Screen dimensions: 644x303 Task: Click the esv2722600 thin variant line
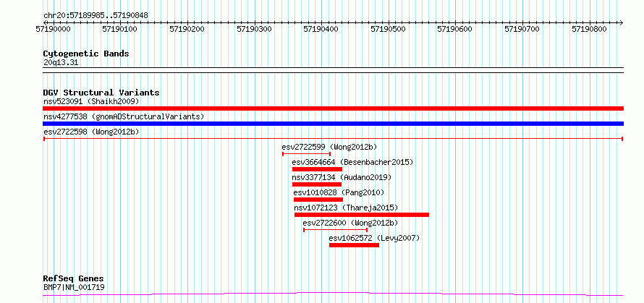pos(335,230)
